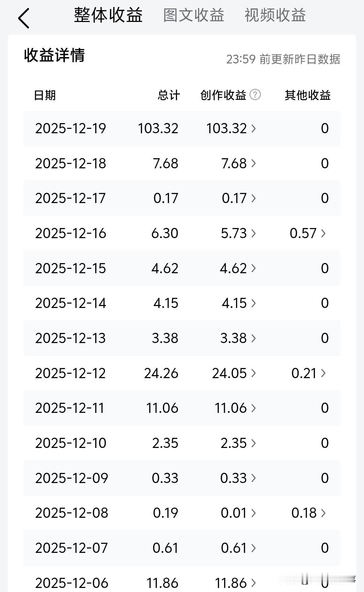Go back using the top-left arrow
The image size is (364, 592).
tap(24, 18)
